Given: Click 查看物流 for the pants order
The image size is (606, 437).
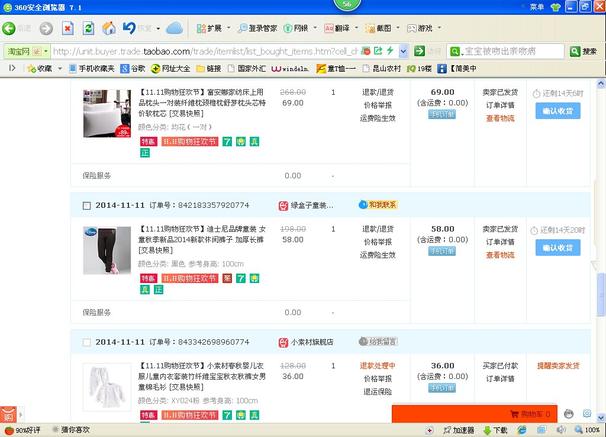Looking at the screenshot, I should (500, 255).
